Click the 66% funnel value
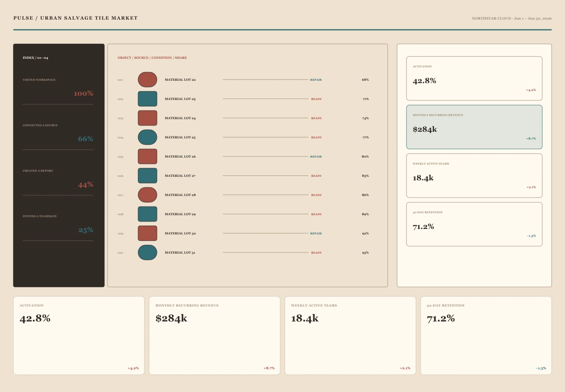Screen dimensions: 565x392 click(x=86, y=139)
